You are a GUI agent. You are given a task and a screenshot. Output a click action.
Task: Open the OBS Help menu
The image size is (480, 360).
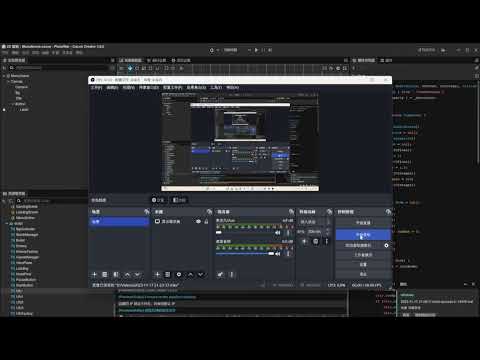tap(233, 87)
